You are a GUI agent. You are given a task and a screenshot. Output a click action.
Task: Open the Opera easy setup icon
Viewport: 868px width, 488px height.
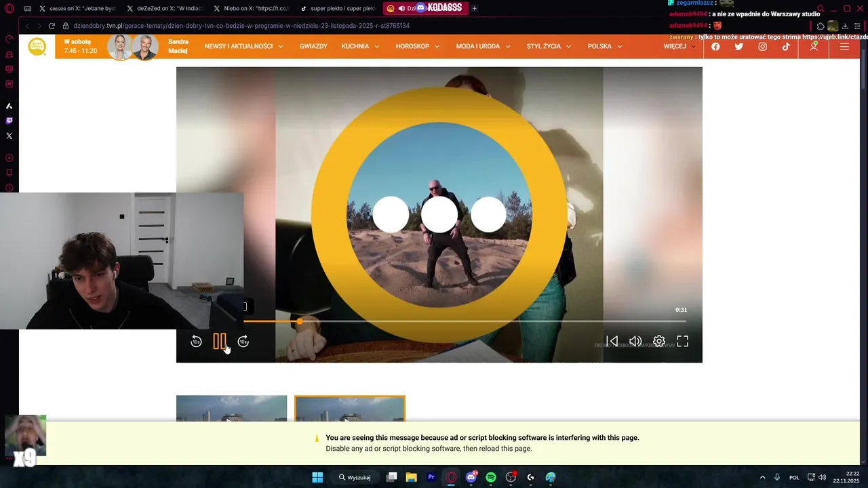857,26
